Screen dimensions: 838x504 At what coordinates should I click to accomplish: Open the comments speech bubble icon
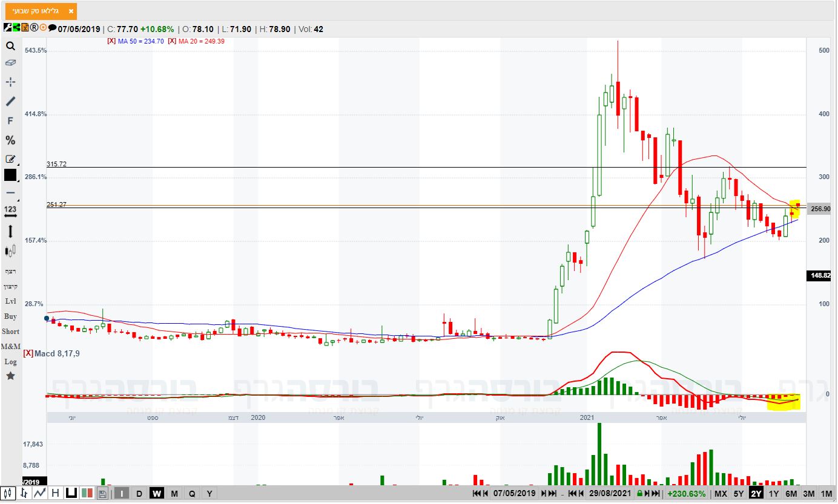[52, 28]
